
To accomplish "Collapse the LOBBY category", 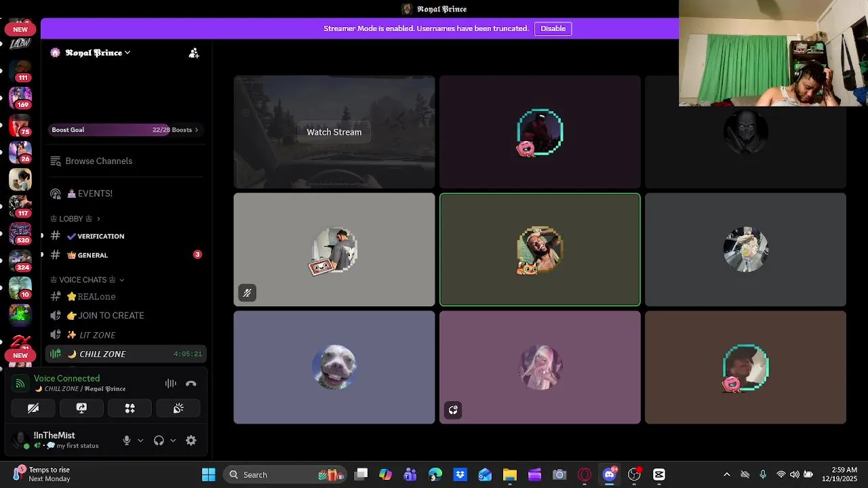I will pos(75,219).
